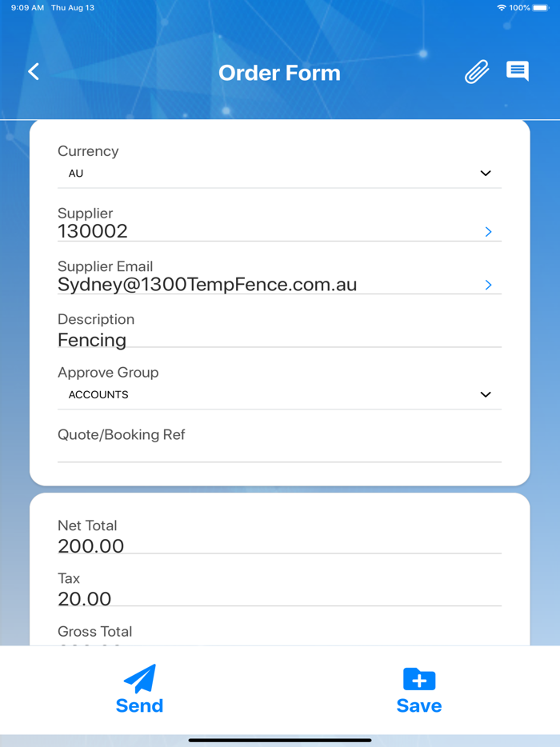Tap the back arrow icon
The width and height of the screenshot is (560, 747).
34,72
